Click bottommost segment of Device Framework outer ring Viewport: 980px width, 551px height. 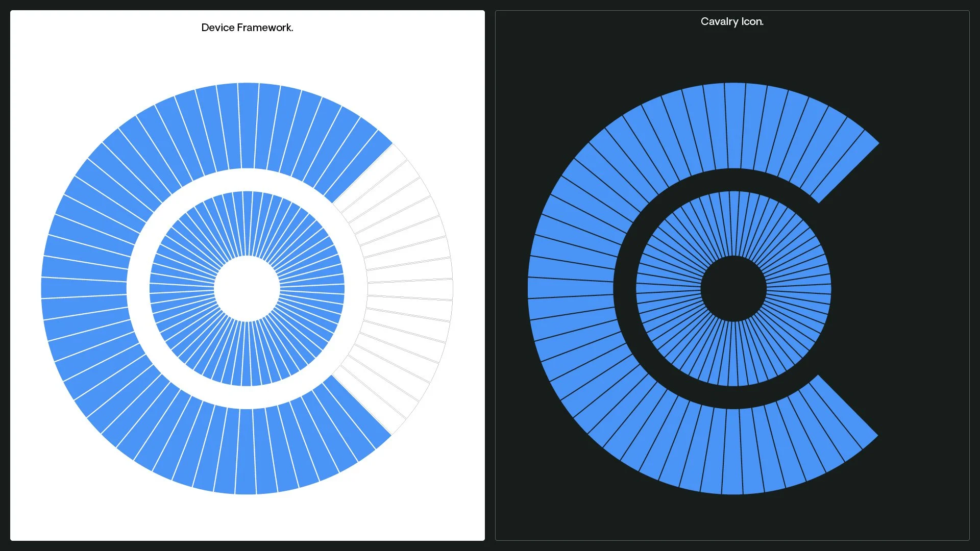(246, 452)
